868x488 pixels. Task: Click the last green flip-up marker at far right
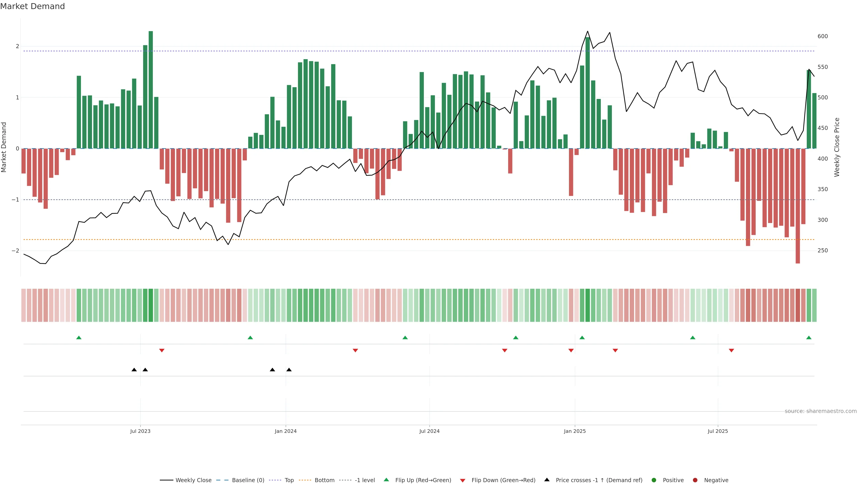click(809, 338)
